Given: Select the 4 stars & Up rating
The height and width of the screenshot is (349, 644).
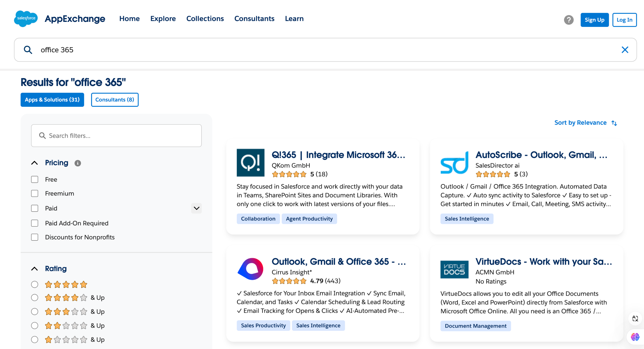Looking at the screenshot, I should pos(34,297).
